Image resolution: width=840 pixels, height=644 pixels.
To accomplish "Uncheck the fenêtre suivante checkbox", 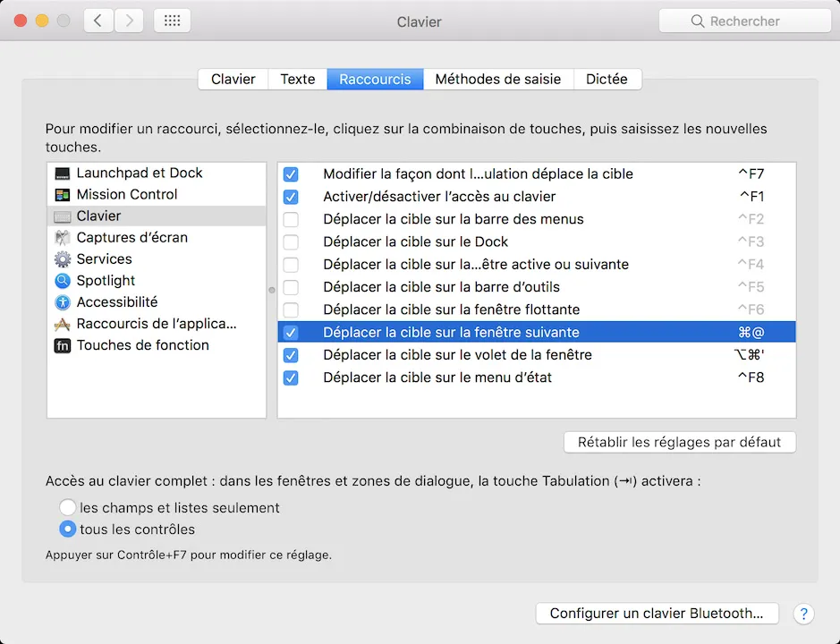I will [291, 332].
